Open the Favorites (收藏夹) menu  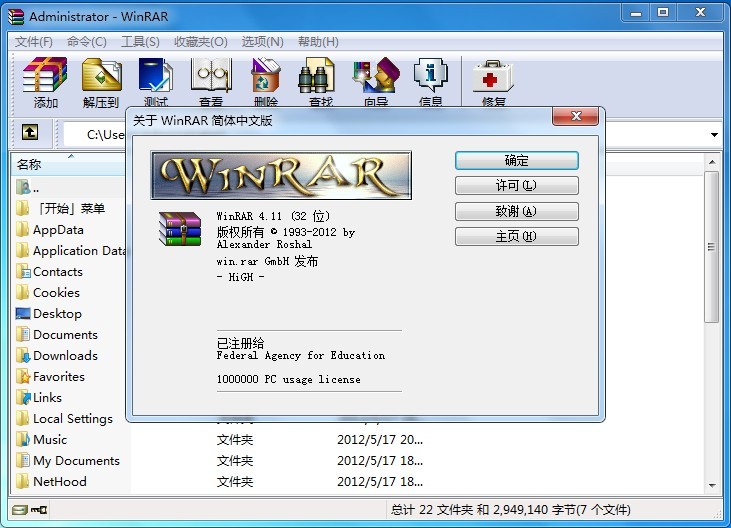(200, 42)
